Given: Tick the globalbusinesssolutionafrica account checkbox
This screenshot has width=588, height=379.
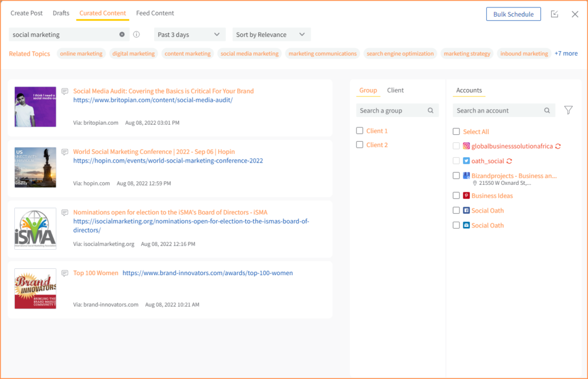Looking at the screenshot, I should point(456,146).
